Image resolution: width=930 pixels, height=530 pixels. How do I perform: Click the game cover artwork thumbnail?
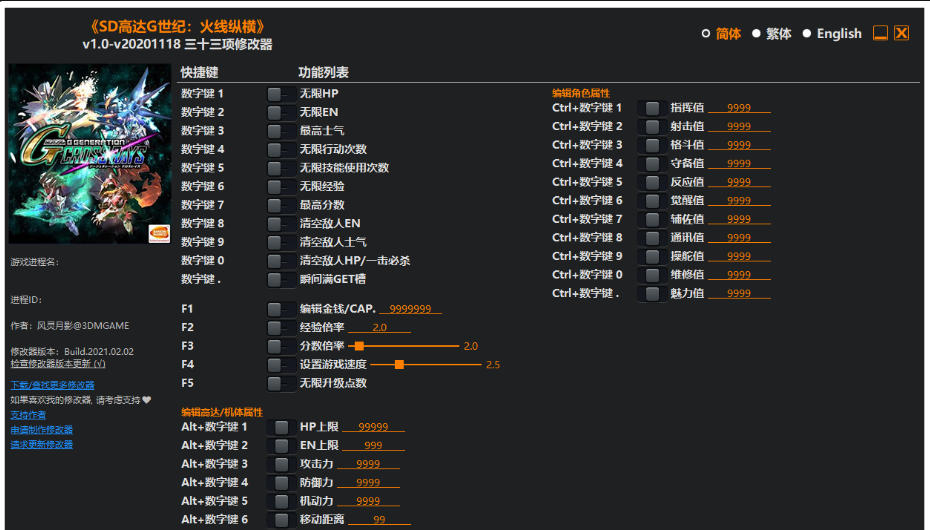pyautogui.click(x=90, y=154)
